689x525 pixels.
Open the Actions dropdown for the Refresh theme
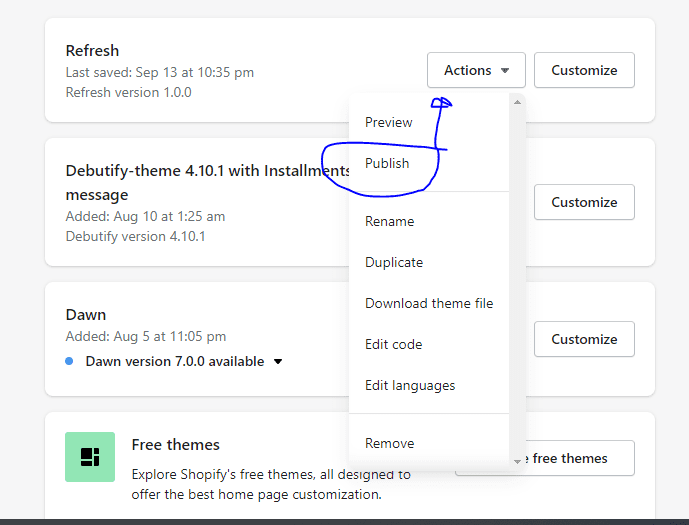pos(476,70)
